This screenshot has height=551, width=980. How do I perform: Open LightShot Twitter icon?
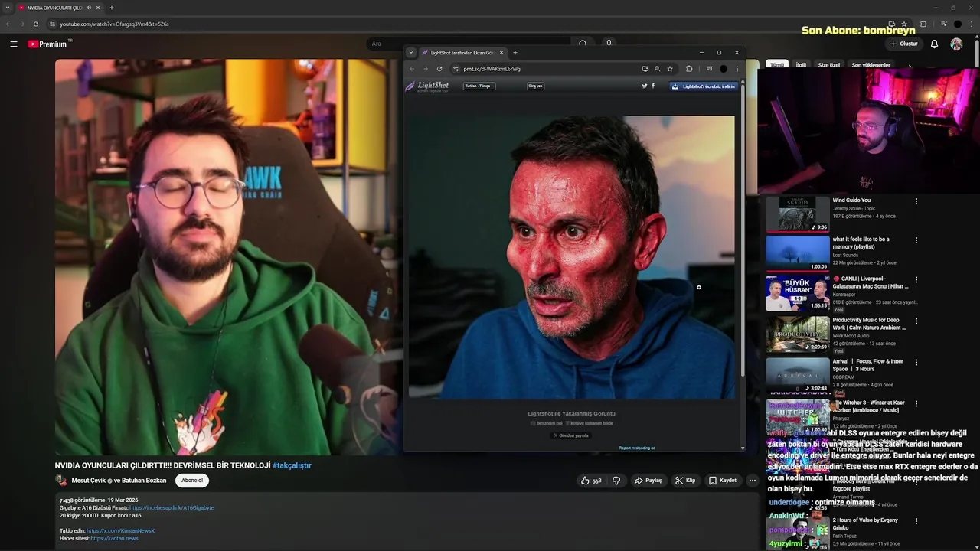click(x=645, y=86)
